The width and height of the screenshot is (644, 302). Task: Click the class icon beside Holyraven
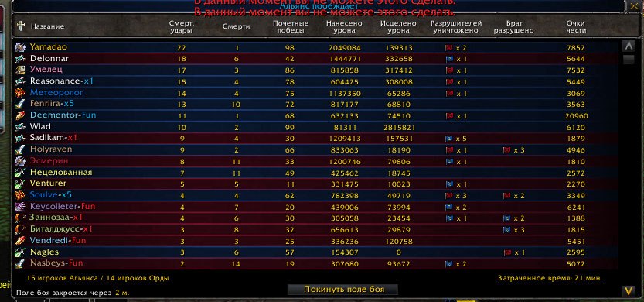point(20,149)
